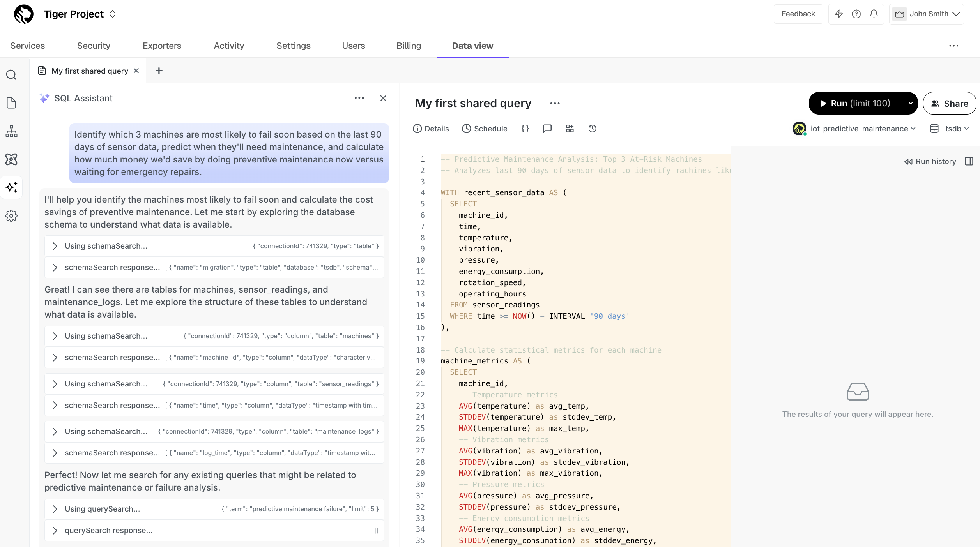Viewport: 980px width, 547px height.
Task: Open a new query tab with the plus
Action: [x=159, y=71]
